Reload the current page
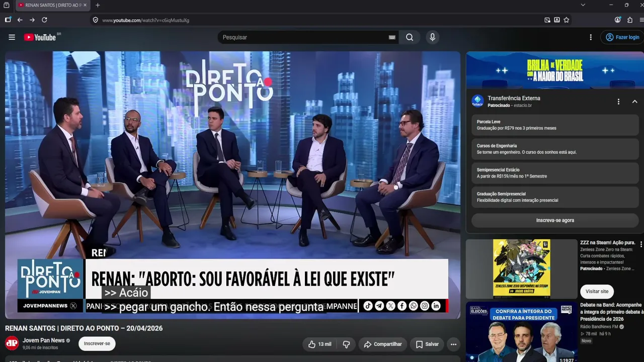This screenshot has height=362, width=644. 44,20
